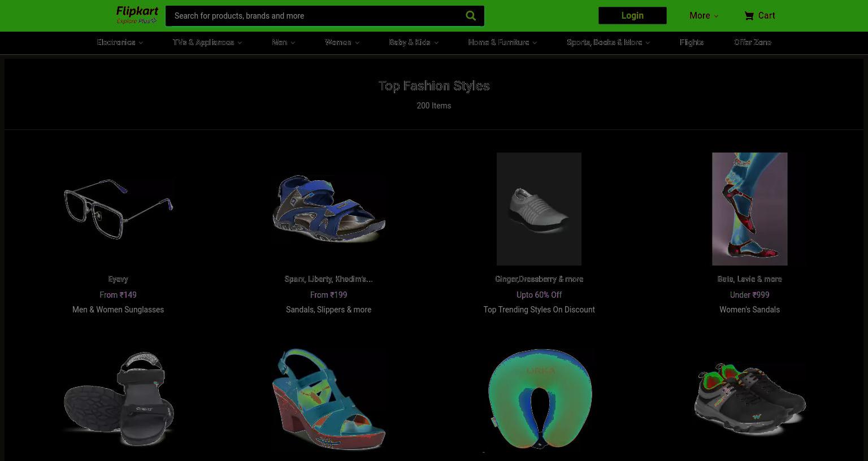
Task: Expand the Electronics category menu
Action: click(x=120, y=42)
